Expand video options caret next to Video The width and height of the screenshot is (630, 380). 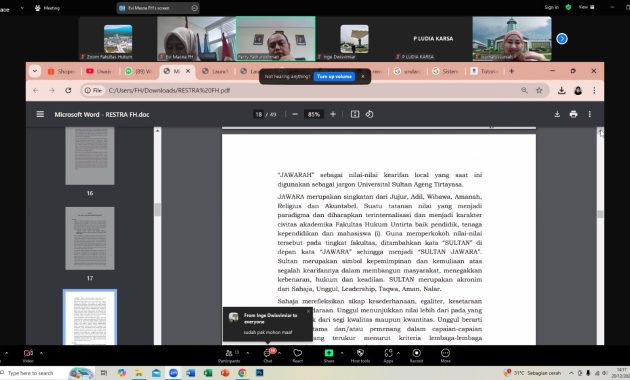tap(41, 353)
